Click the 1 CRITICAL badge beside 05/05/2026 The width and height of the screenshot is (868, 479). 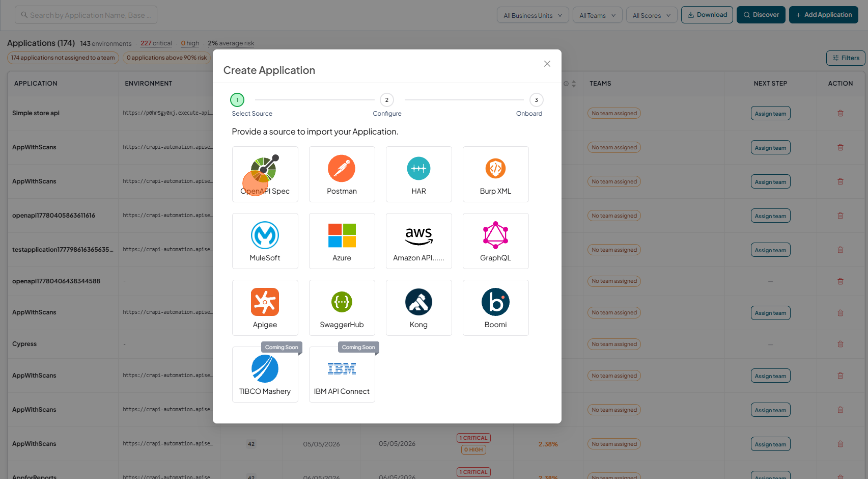tap(473, 438)
